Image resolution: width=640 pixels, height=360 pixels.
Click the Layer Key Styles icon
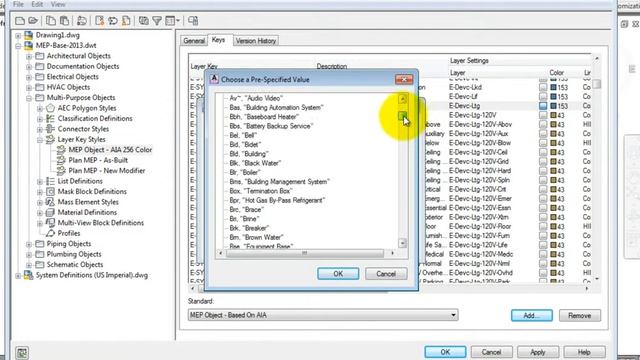(x=50, y=140)
